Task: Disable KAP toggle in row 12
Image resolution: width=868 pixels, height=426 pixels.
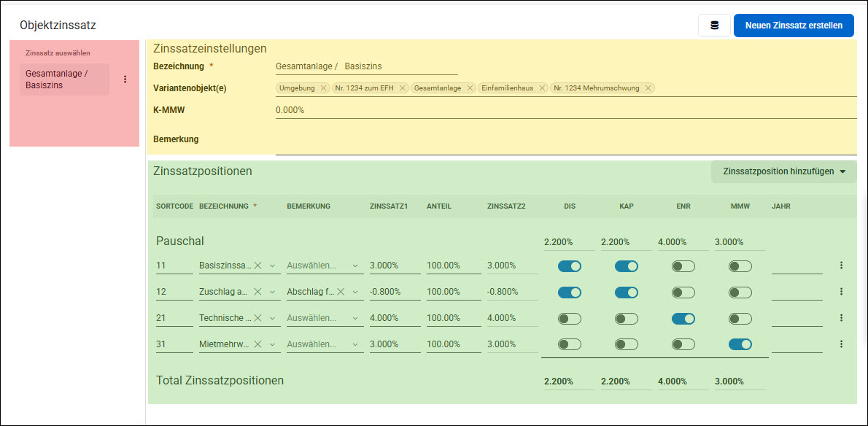Action: pos(627,292)
